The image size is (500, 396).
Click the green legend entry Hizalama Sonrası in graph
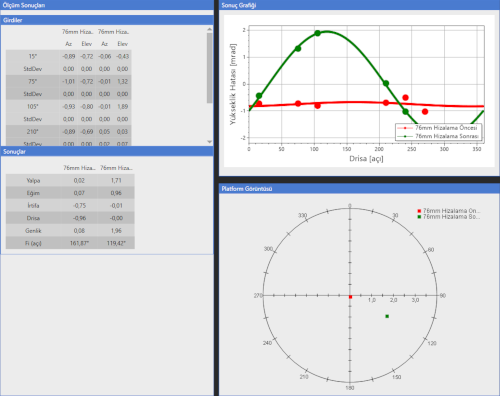pos(438,136)
